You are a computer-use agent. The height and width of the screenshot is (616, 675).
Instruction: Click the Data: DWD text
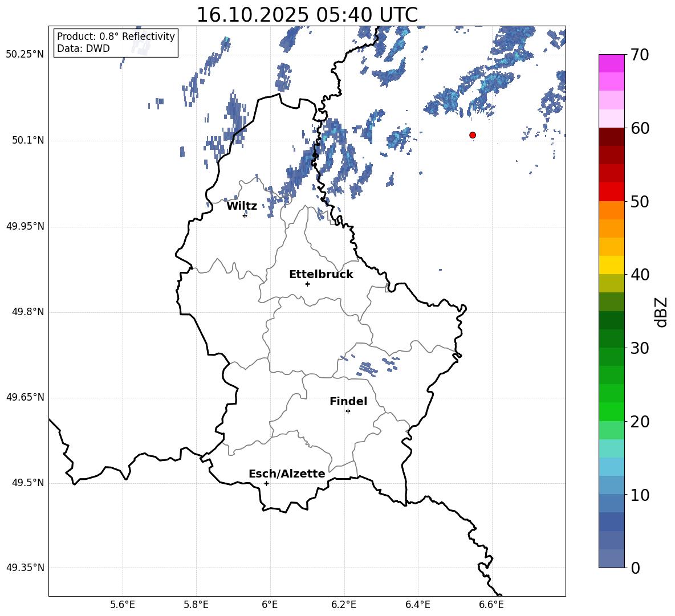(83, 48)
